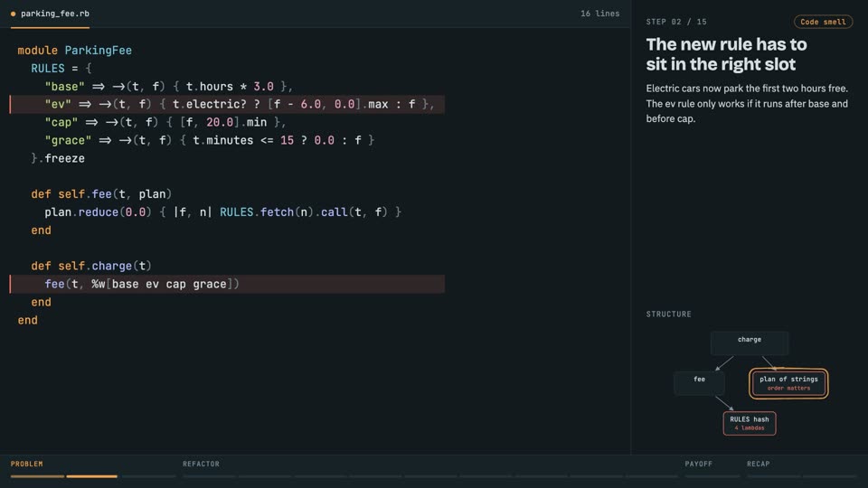Click the "grace" rule lambda line

click(x=209, y=141)
